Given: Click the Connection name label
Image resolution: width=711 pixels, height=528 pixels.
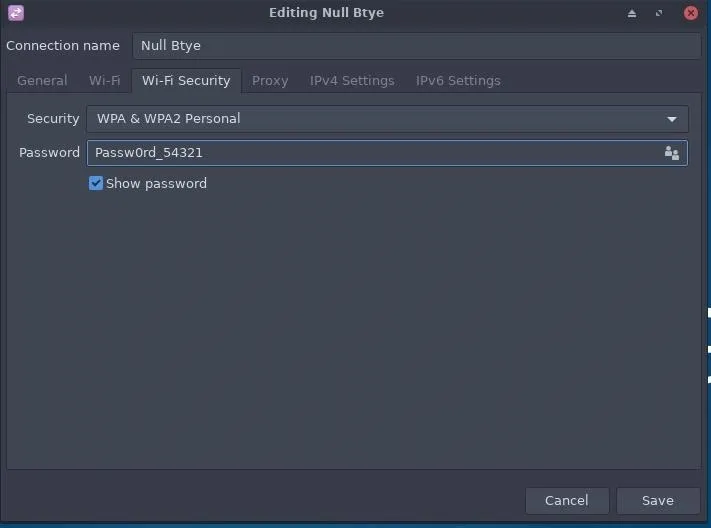Looking at the screenshot, I should pyautogui.click(x=63, y=45).
